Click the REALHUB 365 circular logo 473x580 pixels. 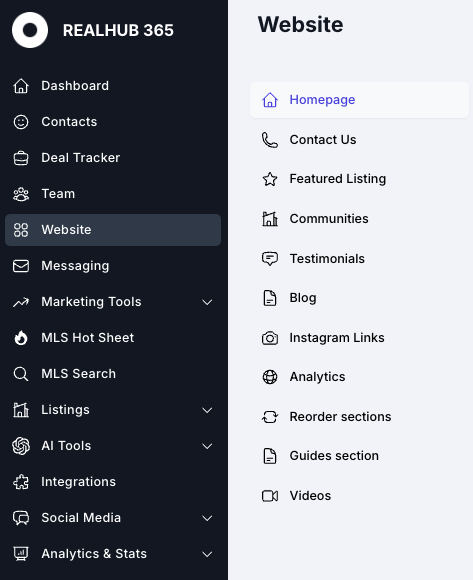tap(30, 30)
